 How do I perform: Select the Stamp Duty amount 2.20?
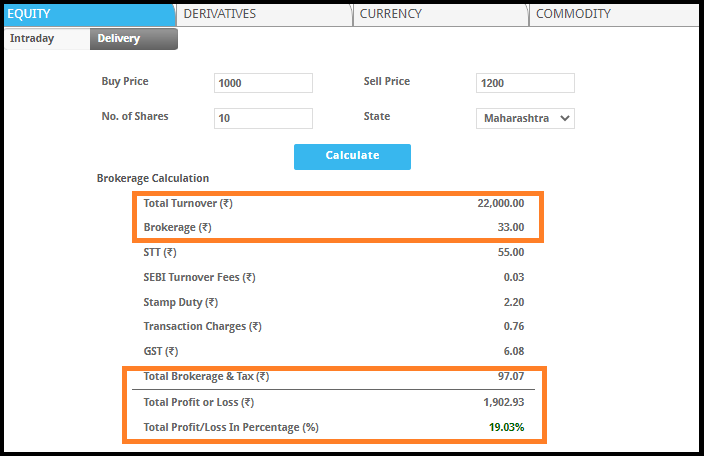(x=514, y=302)
